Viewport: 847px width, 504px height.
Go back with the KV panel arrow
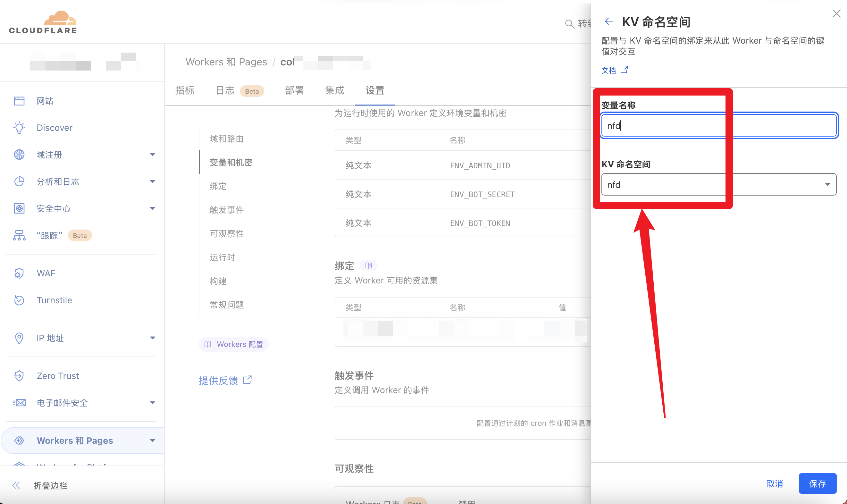(x=609, y=21)
